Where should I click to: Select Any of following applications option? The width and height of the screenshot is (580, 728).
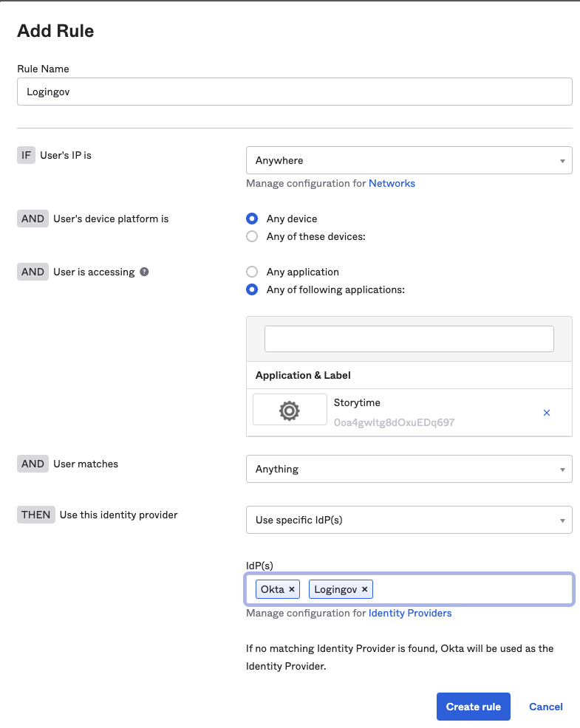point(252,289)
